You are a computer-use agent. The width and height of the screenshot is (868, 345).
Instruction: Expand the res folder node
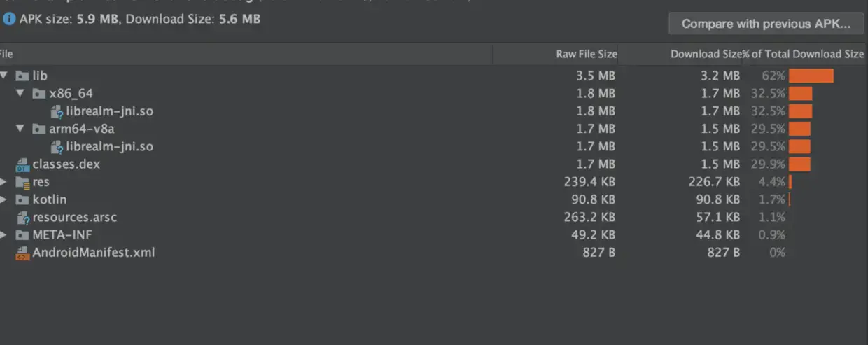coord(3,182)
